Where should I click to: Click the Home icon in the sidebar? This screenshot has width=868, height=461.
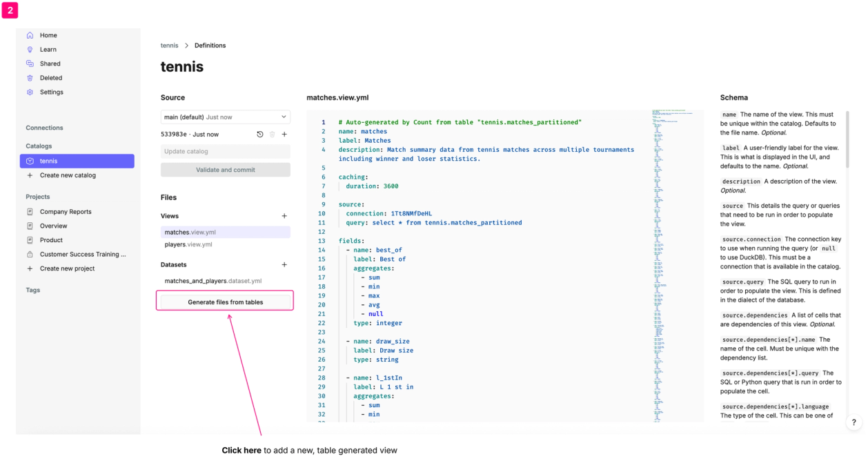(x=30, y=35)
